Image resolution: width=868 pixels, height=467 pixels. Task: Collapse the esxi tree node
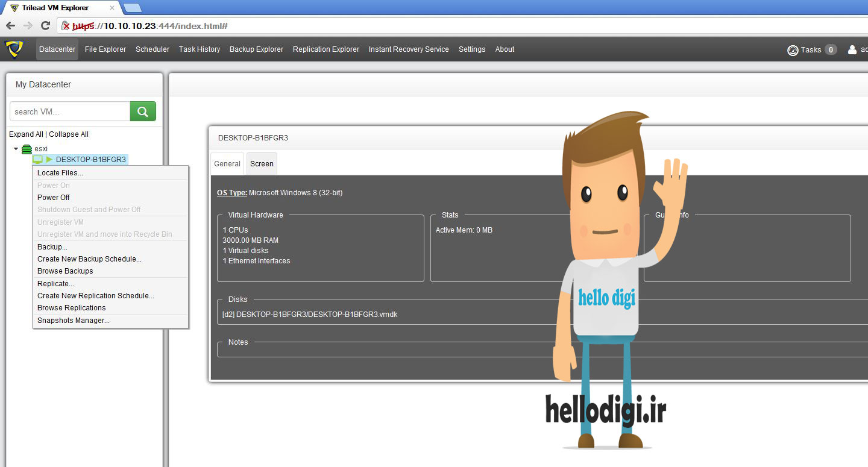(16, 149)
